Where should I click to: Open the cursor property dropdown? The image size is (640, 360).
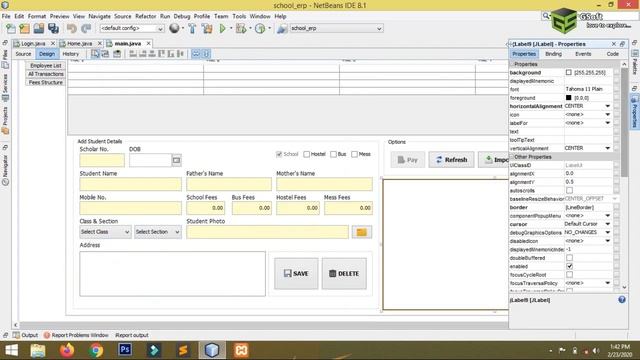[608, 224]
